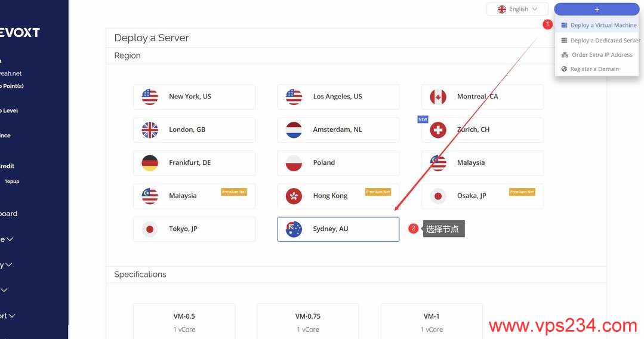The width and height of the screenshot is (644, 339).
Task: Open the English language dropdown
Action: tap(517, 9)
